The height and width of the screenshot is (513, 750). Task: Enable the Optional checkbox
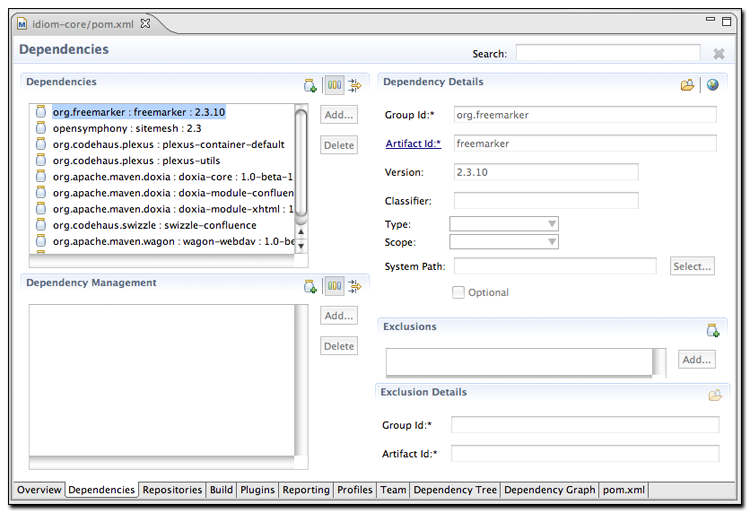point(459,292)
